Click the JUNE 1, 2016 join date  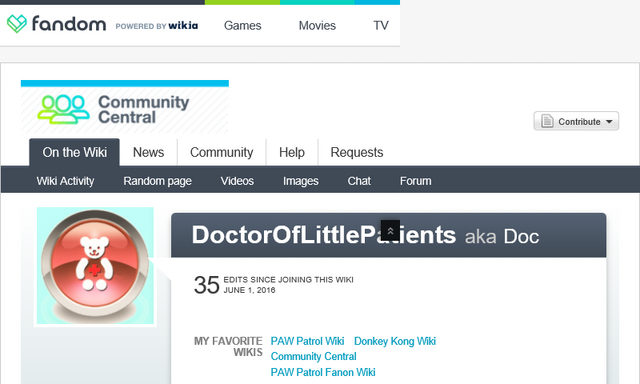(x=249, y=290)
